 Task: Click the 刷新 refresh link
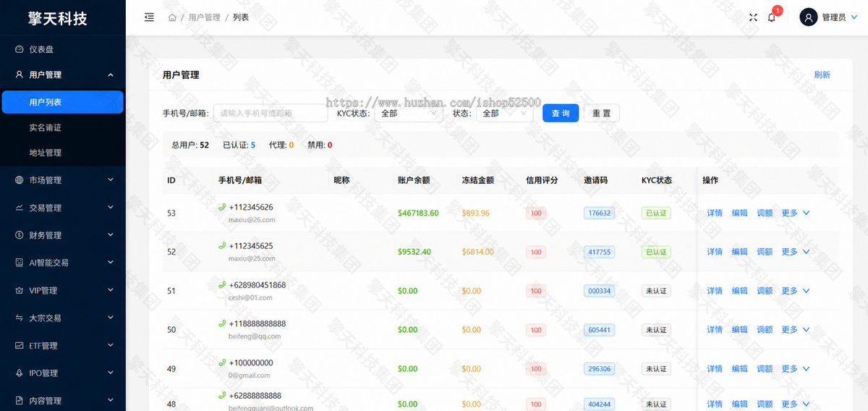(x=822, y=75)
